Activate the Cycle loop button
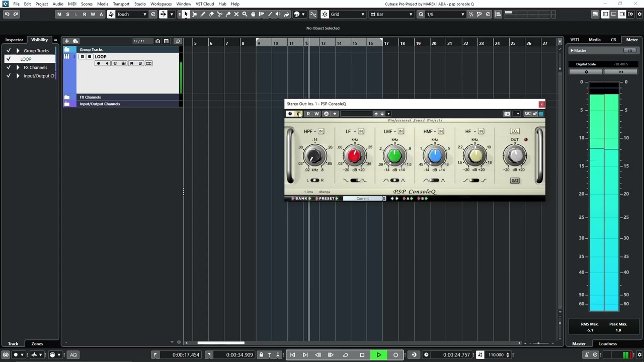The width and height of the screenshot is (644, 362). [x=345, y=355]
